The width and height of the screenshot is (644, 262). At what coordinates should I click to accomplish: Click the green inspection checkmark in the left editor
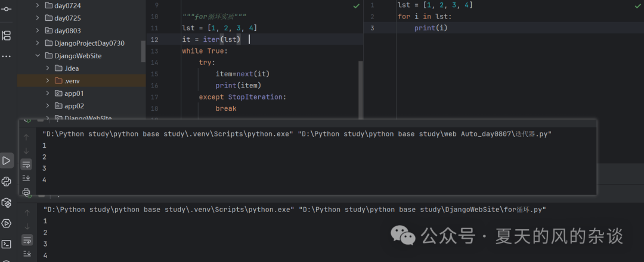point(356,6)
